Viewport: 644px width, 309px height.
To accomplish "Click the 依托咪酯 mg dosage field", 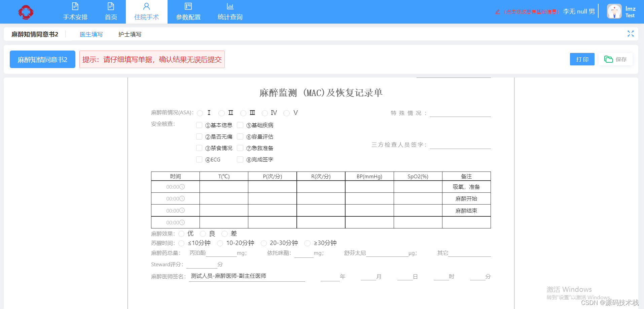I will (304, 253).
